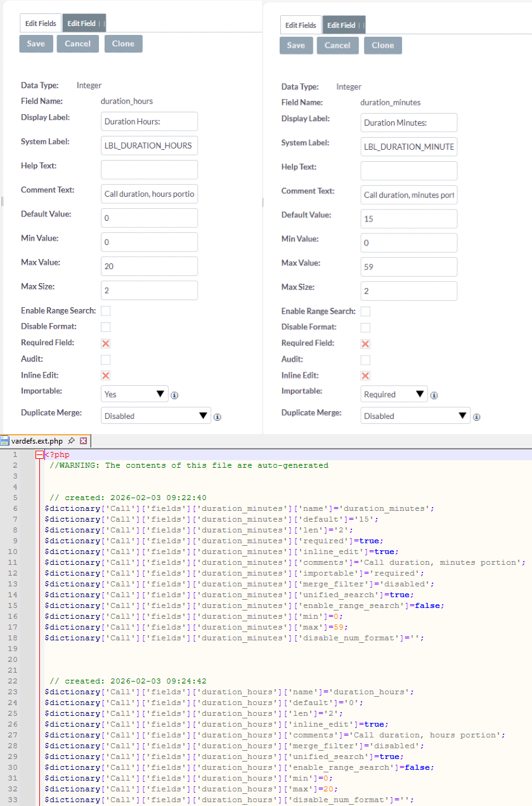The height and width of the screenshot is (806, 532).
Task: Clone the duration_minutes field
Action: point(382,45)
